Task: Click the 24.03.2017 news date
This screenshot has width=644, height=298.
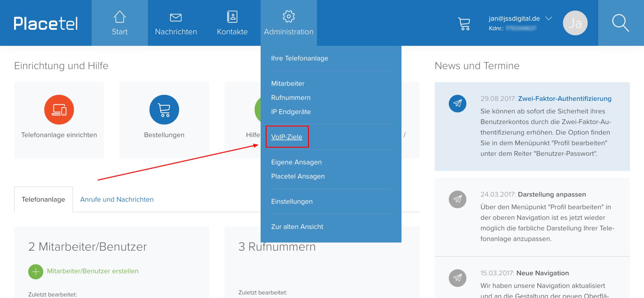Action: tap(498, 194)
